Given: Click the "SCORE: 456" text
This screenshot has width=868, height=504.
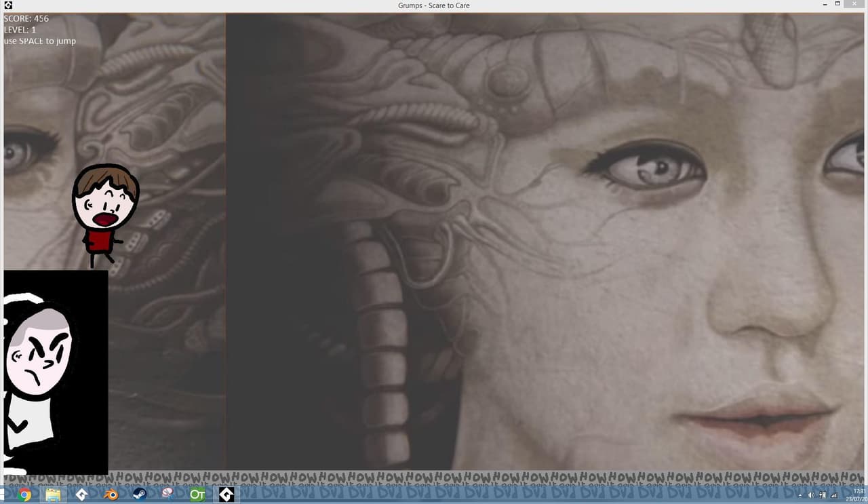Looking at the screenshot, I should pyautogui.click(x=26, y=18).
